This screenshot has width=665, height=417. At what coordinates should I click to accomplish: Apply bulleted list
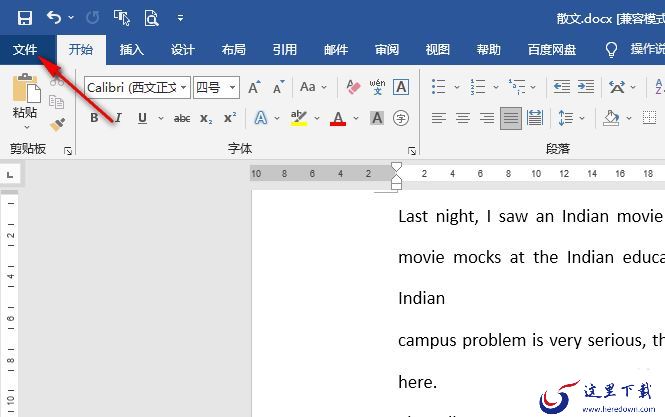(439, 87)
